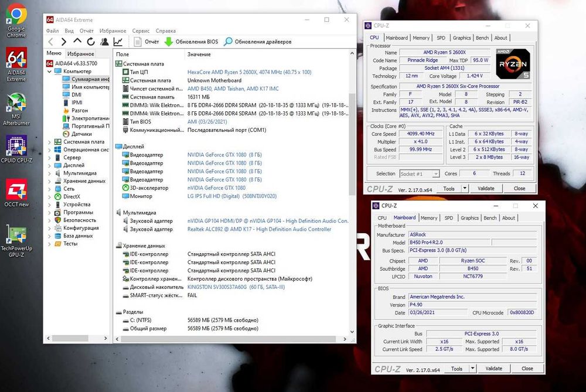Click the user icon in AIDA64 toolbar
The width and height of the screenshot is (586, 392).
point(104,42)
